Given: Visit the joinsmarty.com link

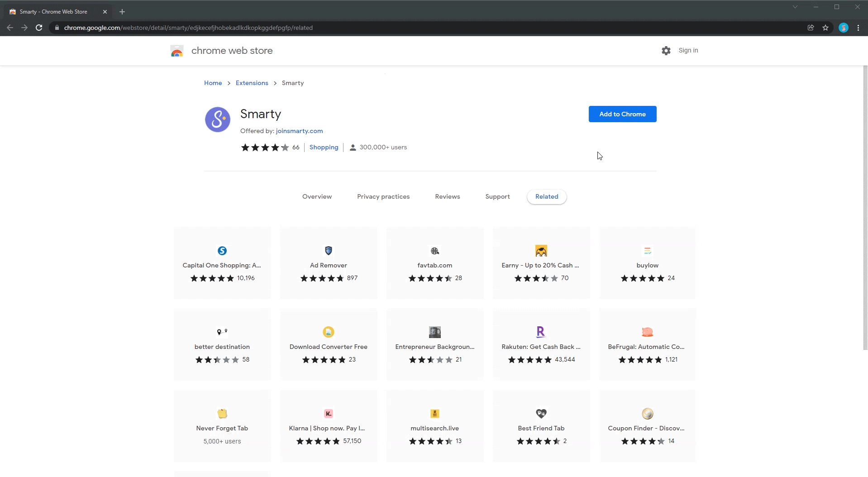Looking at the screenshot, I should pyautogui.click(x=299, y=131).
